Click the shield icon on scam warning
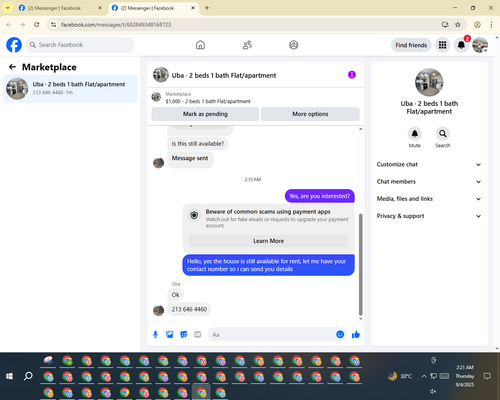This screenshot has width=500, height=400. [x=194, y=215]
